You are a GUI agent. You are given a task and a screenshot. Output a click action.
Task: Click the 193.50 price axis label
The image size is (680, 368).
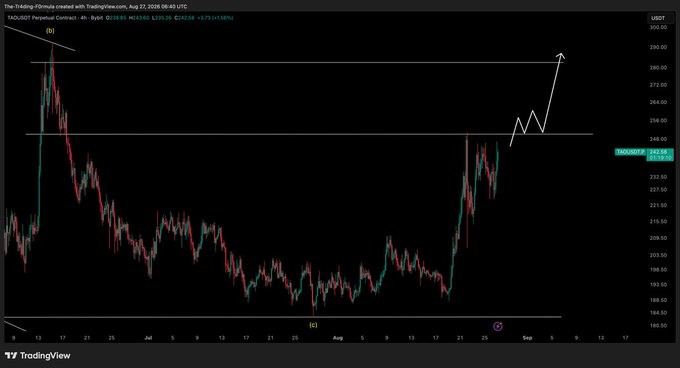point(658,285)
